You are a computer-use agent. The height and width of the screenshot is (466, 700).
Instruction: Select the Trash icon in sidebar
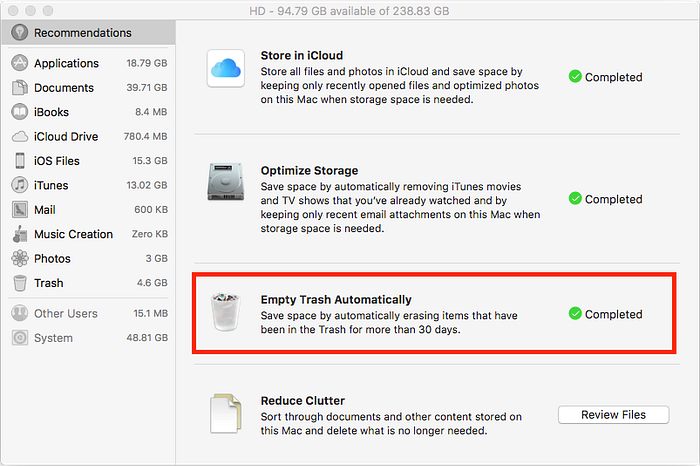[x=20, y=283]
